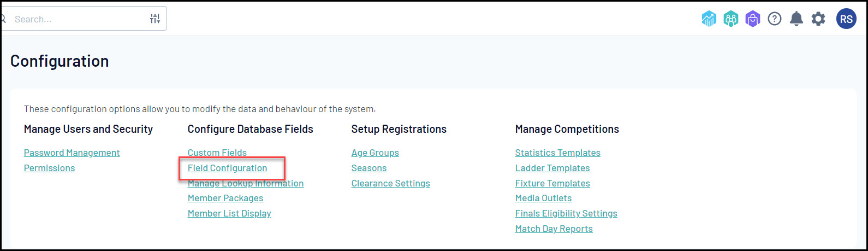Open the Password Management link
This screenshot has height=251, width=868.
click(x=72, y=153)
